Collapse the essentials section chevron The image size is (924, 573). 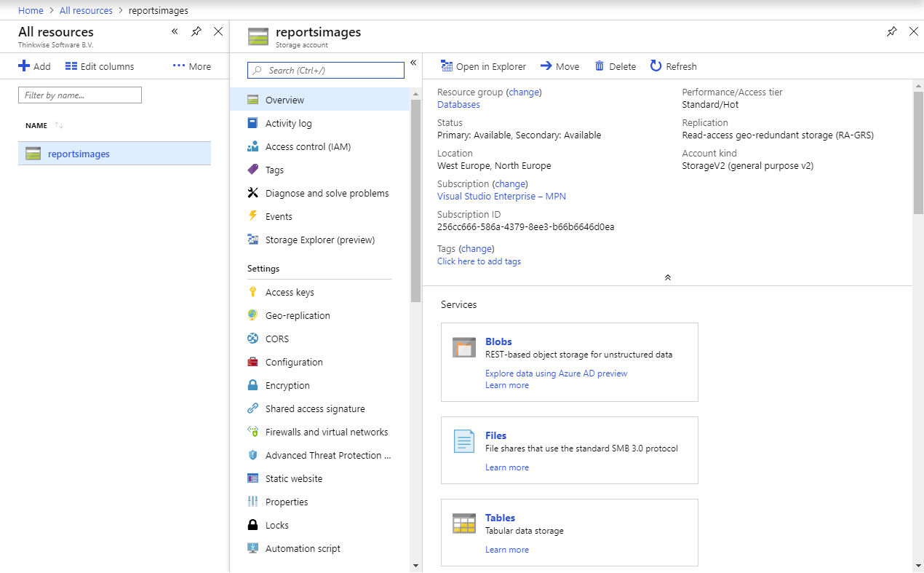[x=667, y=277]
